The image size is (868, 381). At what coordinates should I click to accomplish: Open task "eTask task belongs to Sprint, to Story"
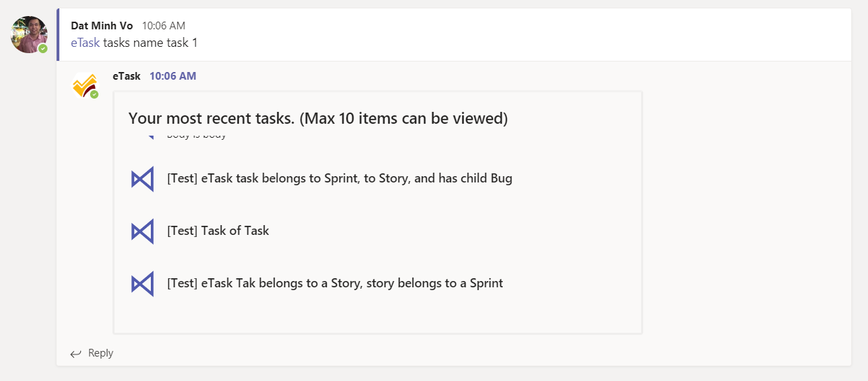point(339,178)
